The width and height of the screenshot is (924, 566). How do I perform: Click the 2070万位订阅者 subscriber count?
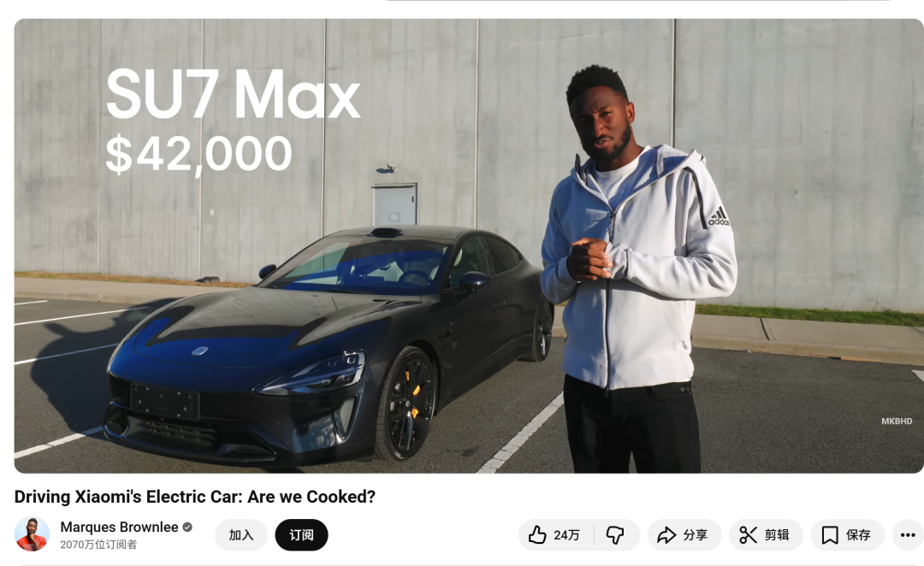coord(98,545)
